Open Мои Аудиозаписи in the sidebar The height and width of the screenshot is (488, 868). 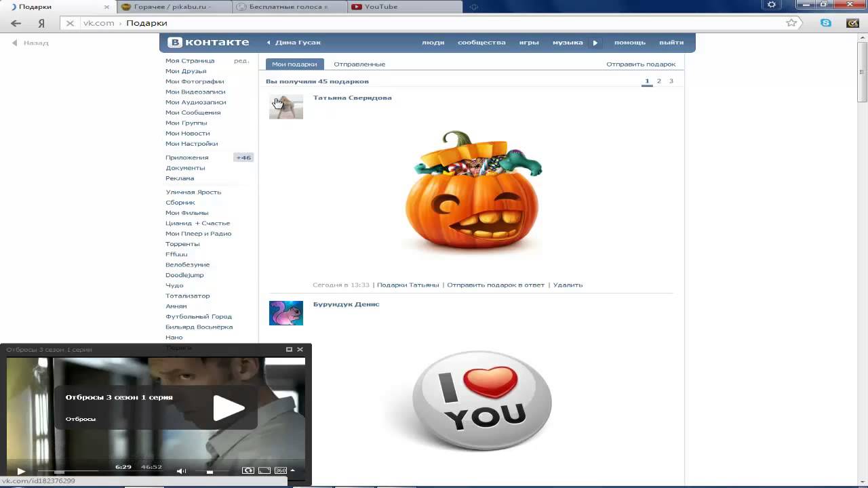195,102
